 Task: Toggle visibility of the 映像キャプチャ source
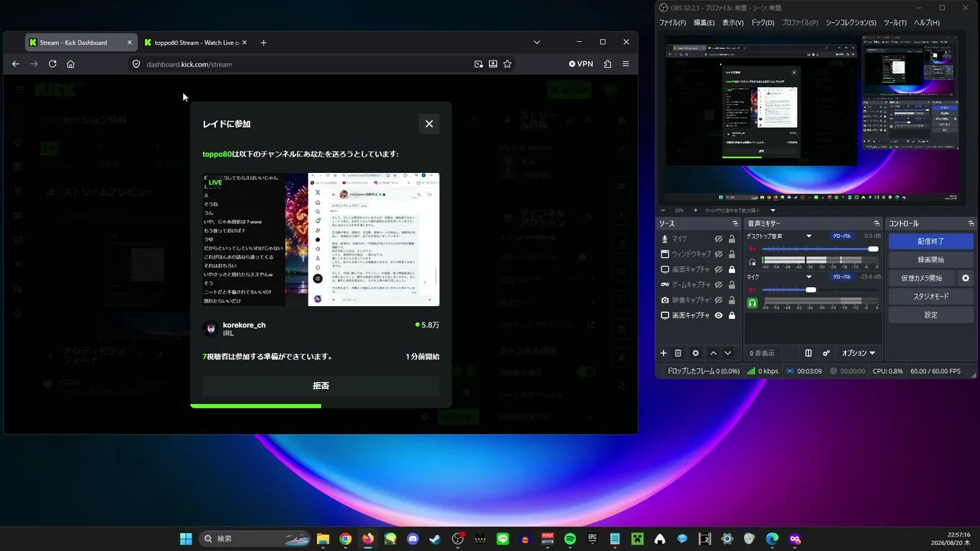[x=719, y=300]
